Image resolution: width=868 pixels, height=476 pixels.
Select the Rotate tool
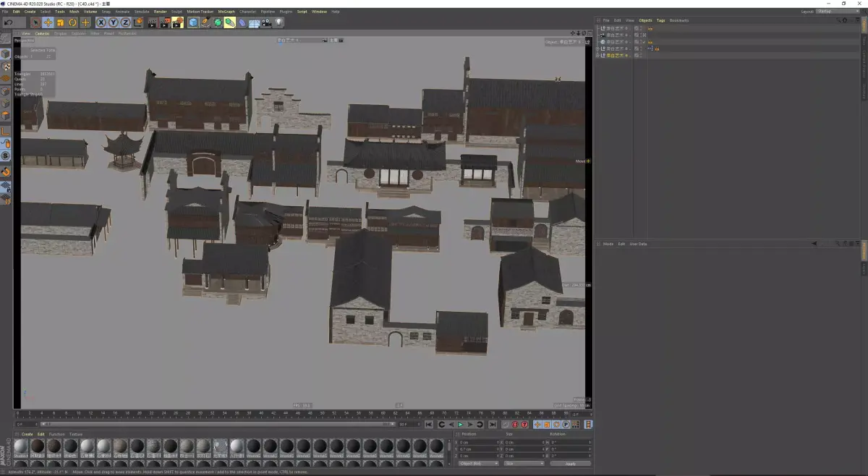72,22
